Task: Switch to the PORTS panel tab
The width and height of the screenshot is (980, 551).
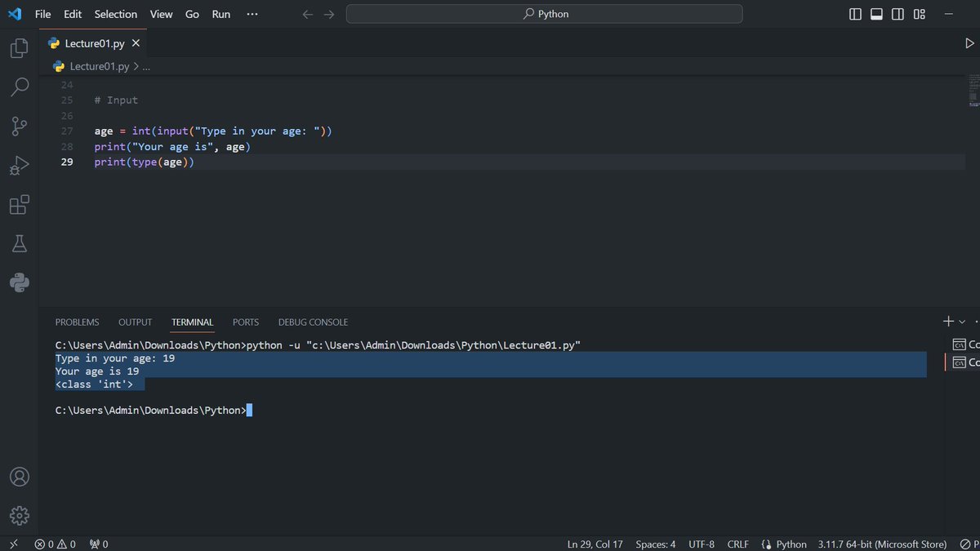Action: pyautogui.click(x=246, y=322)
